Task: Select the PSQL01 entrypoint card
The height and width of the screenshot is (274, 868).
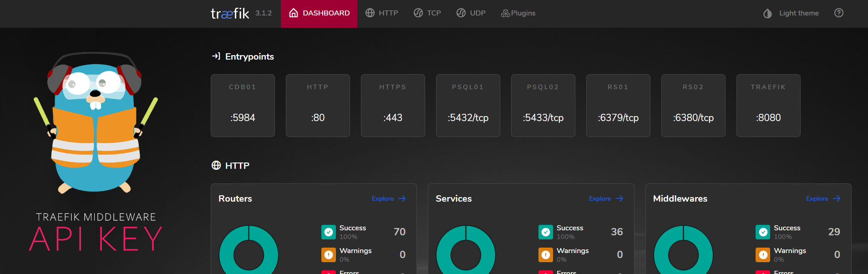Action: (468, 106)
